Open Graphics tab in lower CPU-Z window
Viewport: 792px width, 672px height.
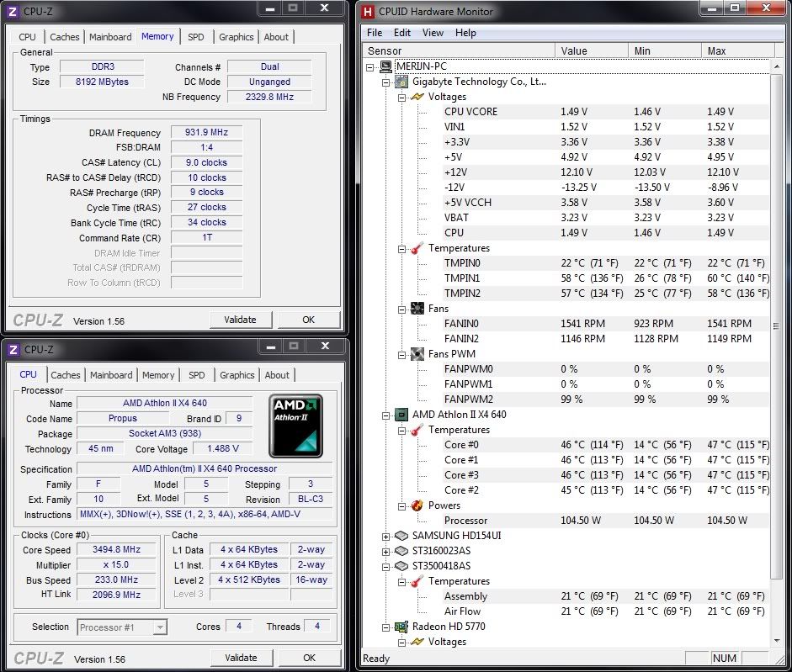pyautogui.click(x=237, y=375)
